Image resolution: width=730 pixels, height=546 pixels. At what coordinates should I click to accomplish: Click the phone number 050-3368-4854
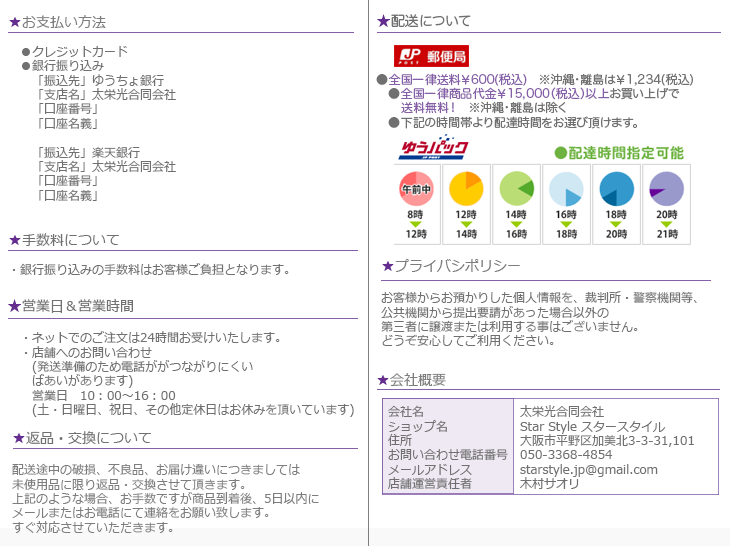point(566,455)
